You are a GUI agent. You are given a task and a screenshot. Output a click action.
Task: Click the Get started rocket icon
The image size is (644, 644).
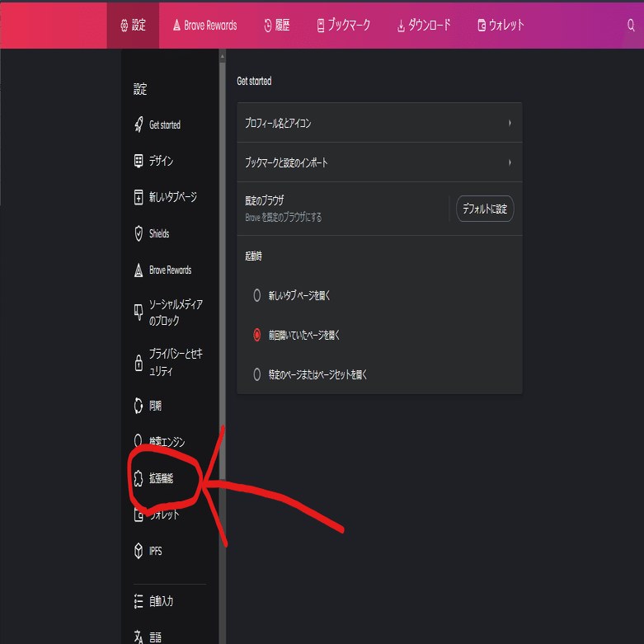pyautogui.click(x=139, y=125)
